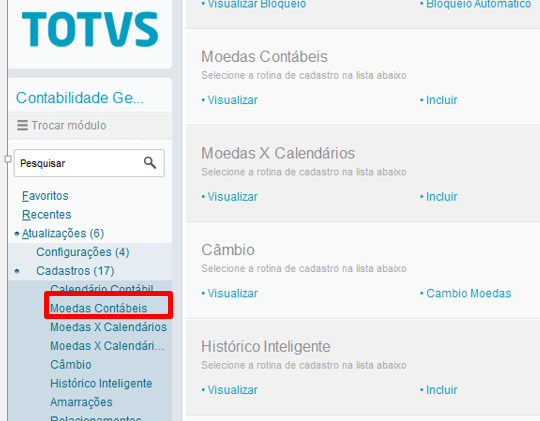The image size is (540, 421).
Task: Select Câmbio in the tree
Action: pyautogui.click(x=71, y=364)
